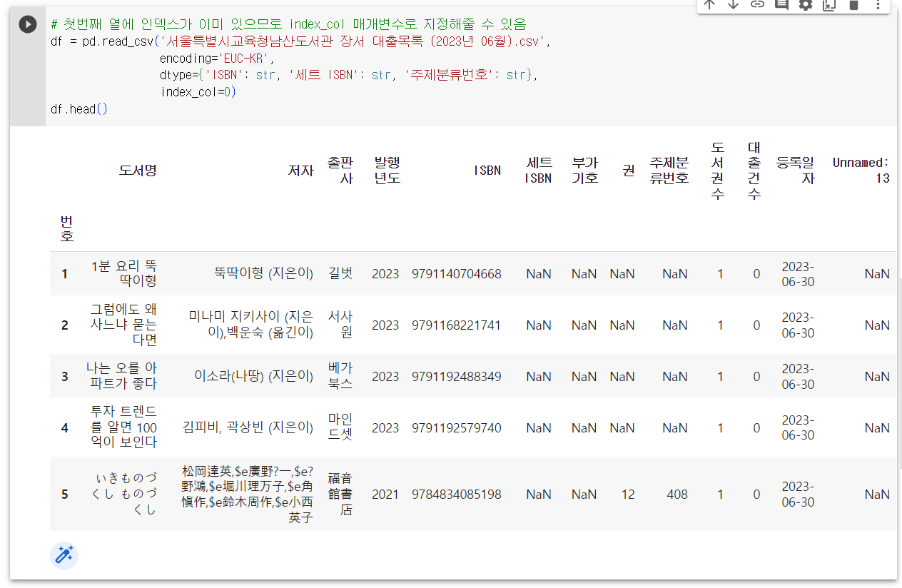Mirror cell in tab icon
This screenshot has width=902, height=588.
829,4
